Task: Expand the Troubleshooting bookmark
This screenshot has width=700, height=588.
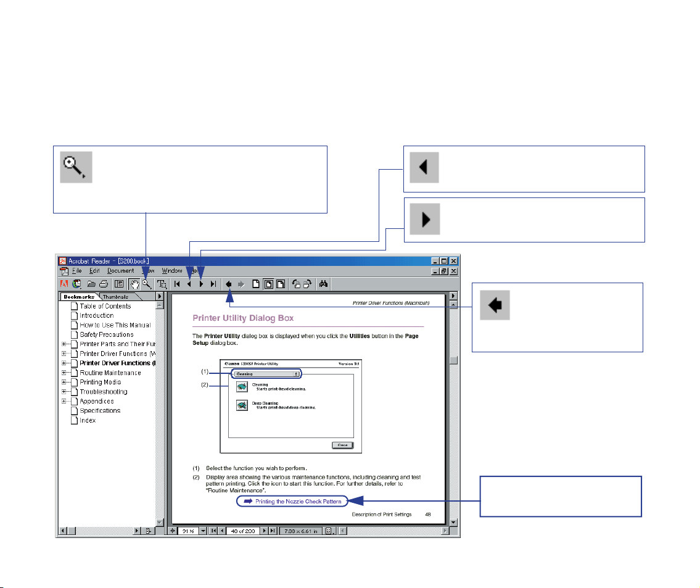Action: pos(64,392)
